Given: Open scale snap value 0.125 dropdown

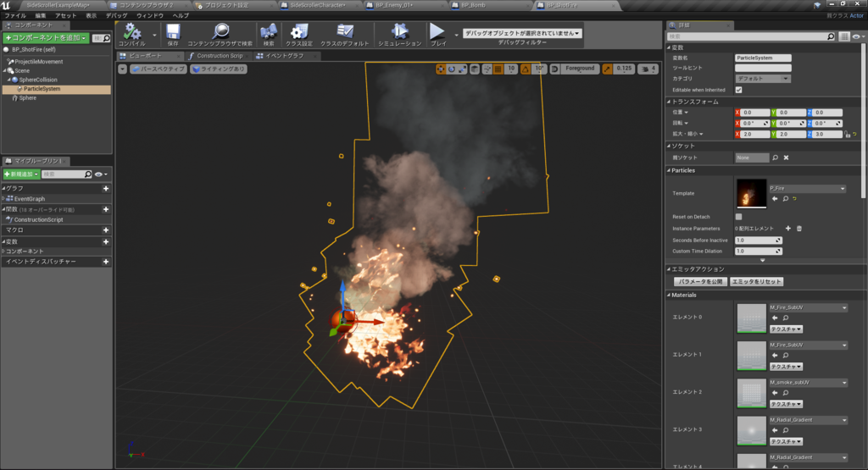Looking at the screenshot, I should coord(624,69).
